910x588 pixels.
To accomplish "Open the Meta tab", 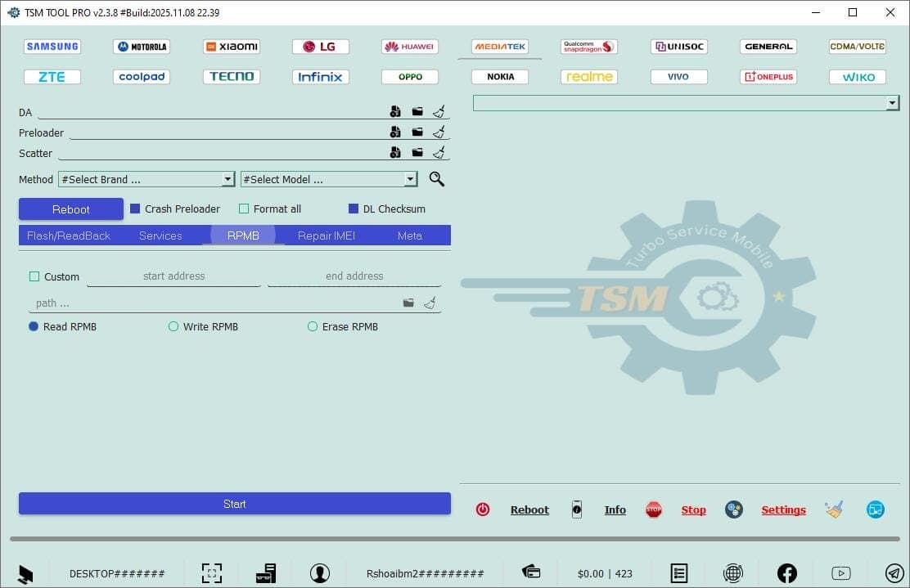I will [x=410, y=236].
